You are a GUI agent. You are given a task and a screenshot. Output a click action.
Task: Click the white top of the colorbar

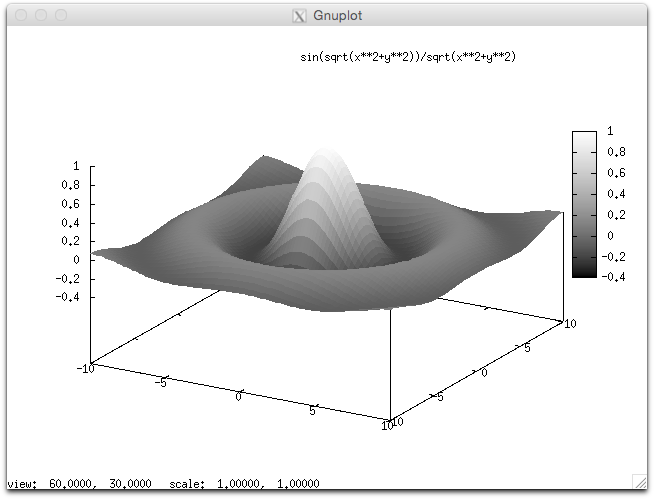click(x=584, y=138)
